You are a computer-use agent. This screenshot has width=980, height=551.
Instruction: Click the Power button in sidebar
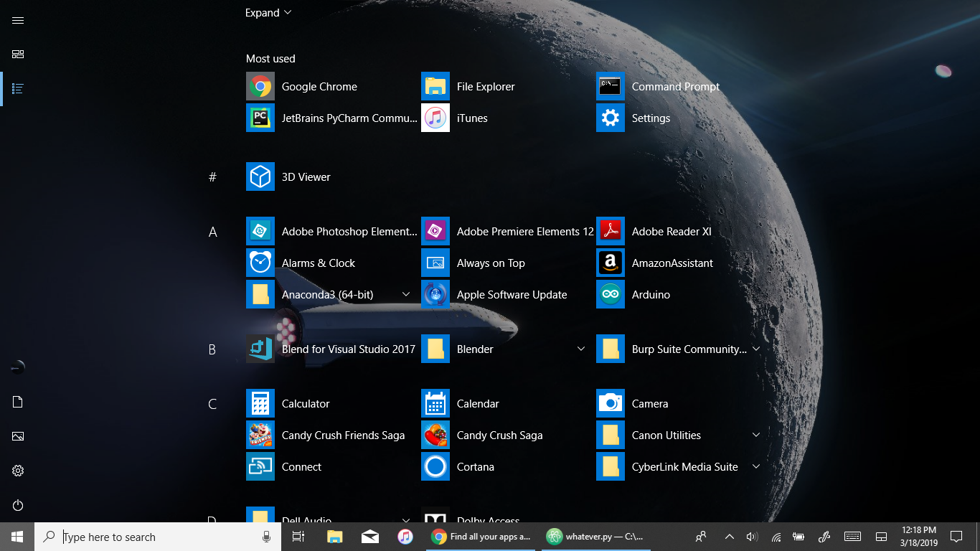pyautogui.click(x=18, y=505)
